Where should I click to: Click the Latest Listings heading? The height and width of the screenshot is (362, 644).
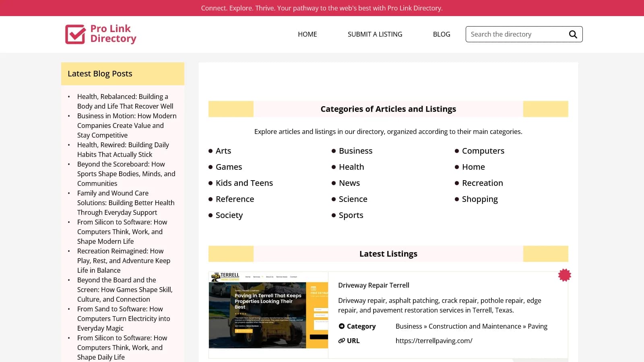click(x=388, y=254)
